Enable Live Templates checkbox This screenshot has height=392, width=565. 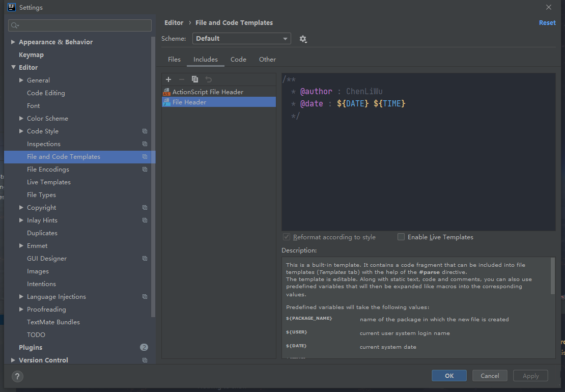point(401,237)
